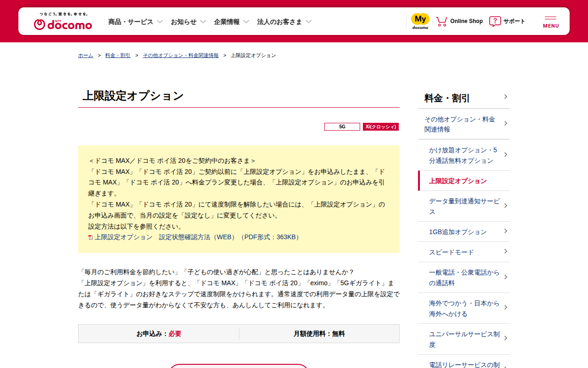Open 1GB追加オプション sidebar item
The image size is (588, 368).
464,232
